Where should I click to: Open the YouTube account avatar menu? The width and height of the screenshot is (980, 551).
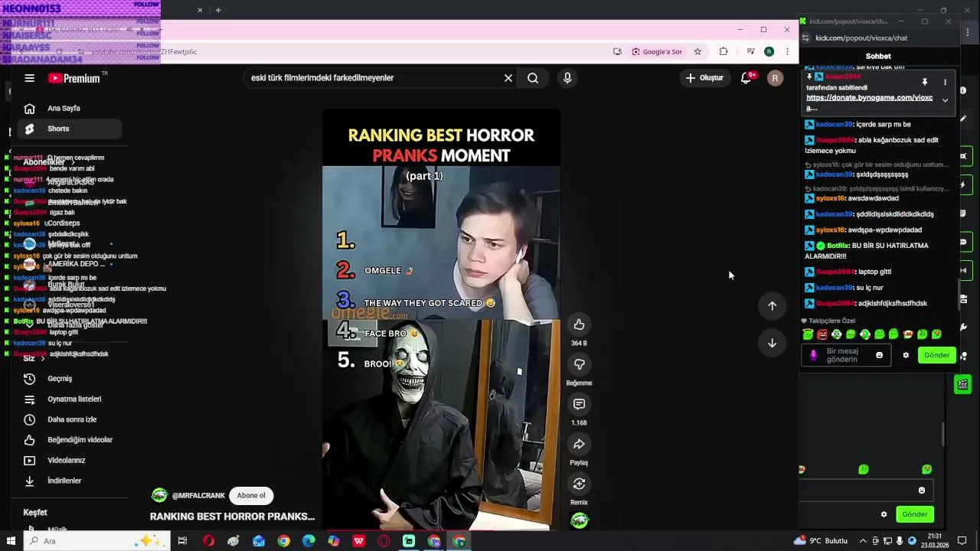coord(775,78)
